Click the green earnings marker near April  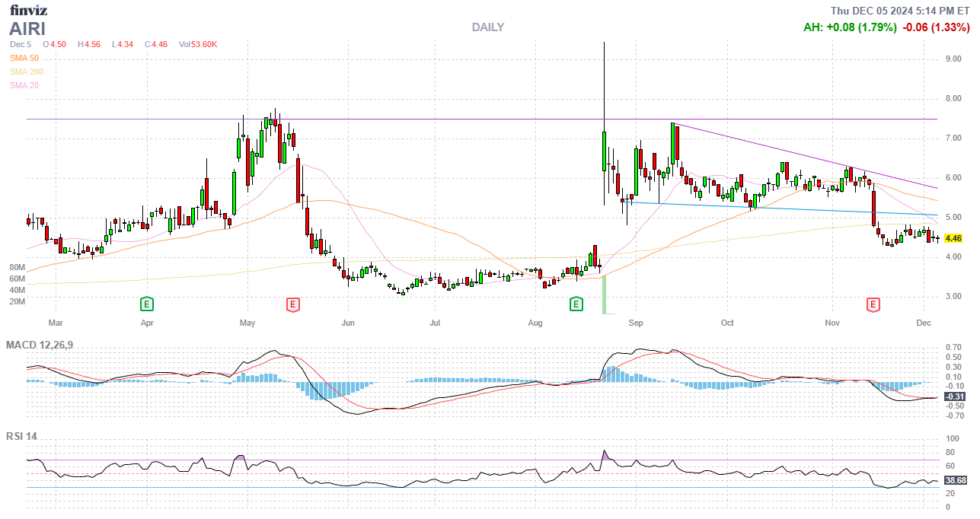click(146, 304)
